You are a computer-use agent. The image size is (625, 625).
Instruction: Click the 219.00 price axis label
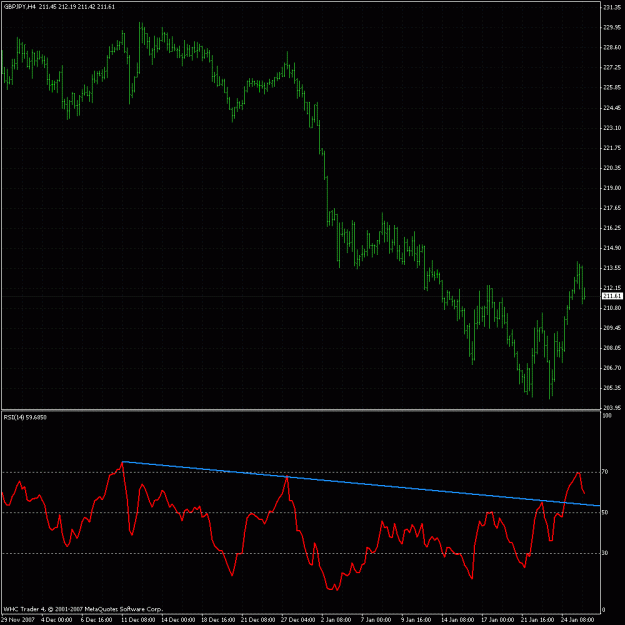612,188
